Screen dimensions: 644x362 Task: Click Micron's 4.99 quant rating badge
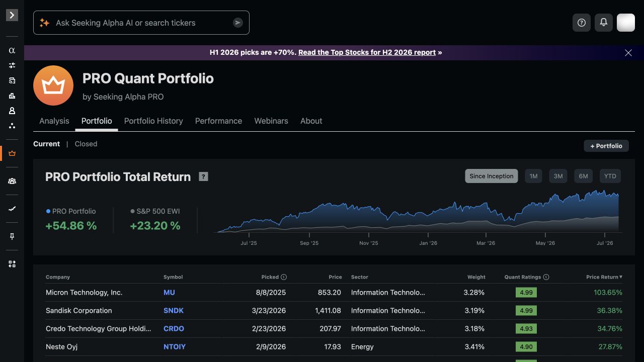(x=526, y=292)
